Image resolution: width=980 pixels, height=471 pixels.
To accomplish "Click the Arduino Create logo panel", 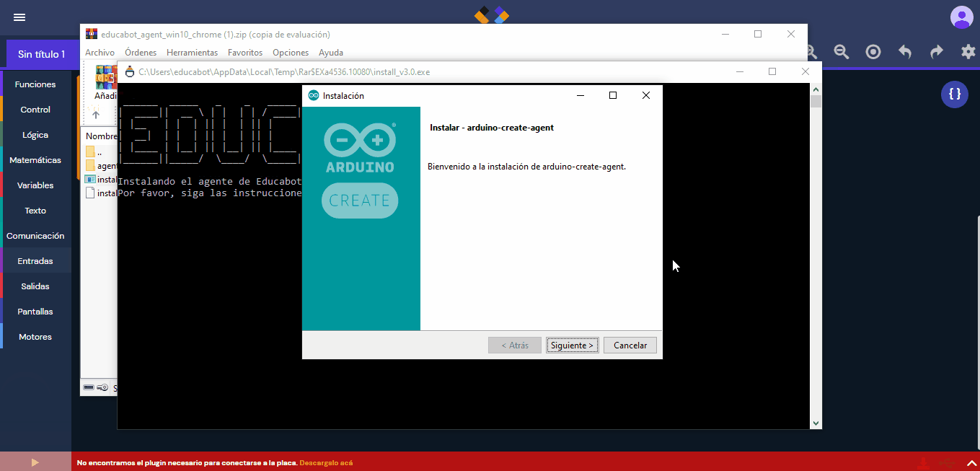I will (361, 219).
